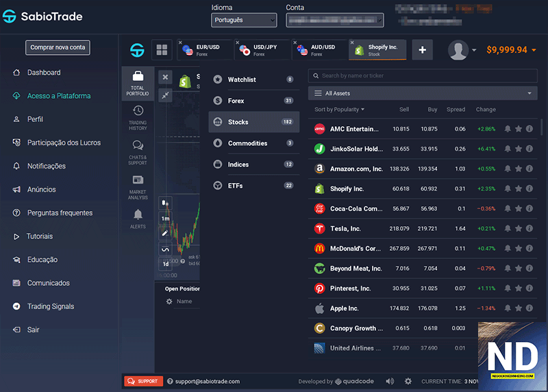Open Chats & Support panel

click(x=138, y=152)
